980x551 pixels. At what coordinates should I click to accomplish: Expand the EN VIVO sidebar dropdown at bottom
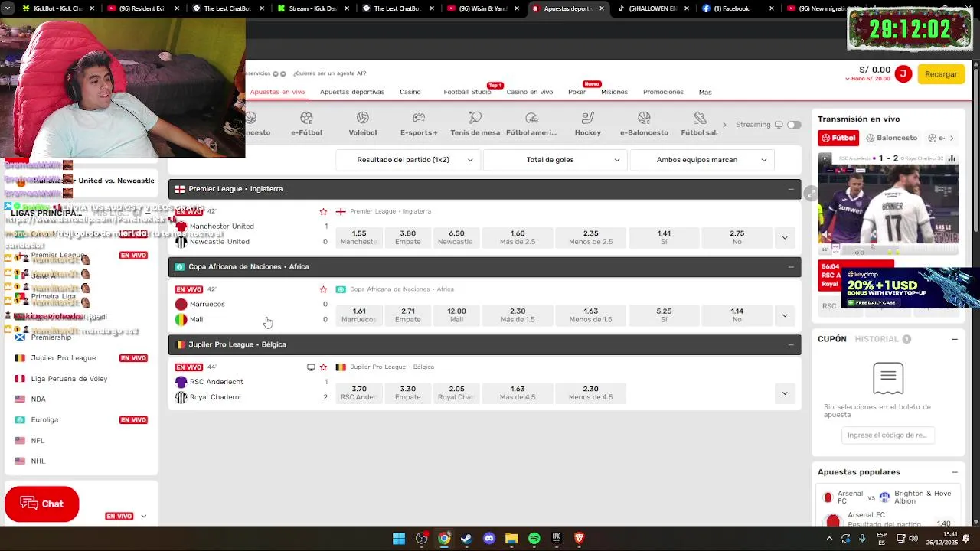(143, 517)
